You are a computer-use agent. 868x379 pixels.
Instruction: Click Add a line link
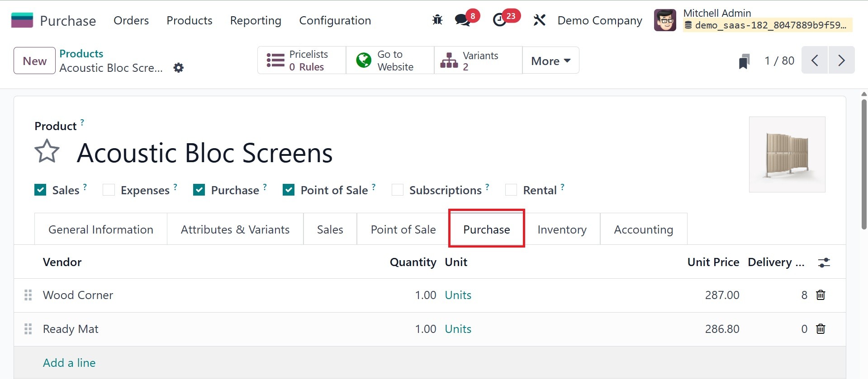coord(69,363)
